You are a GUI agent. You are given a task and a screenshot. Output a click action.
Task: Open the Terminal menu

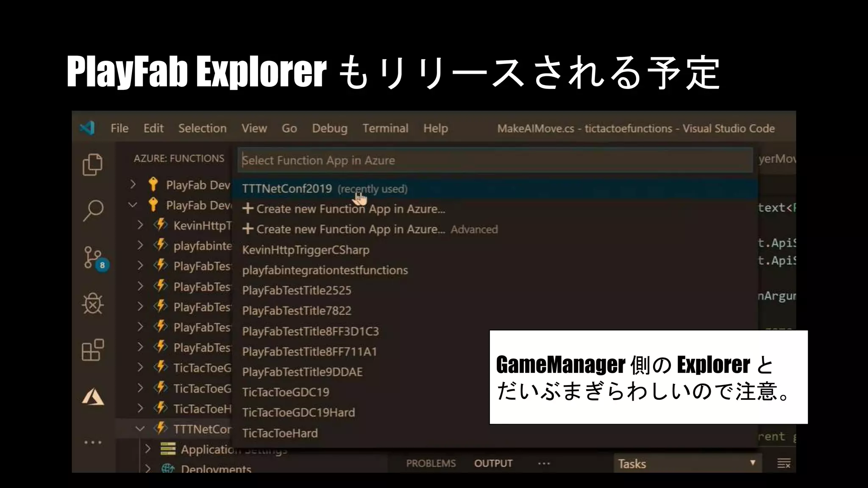385,128
